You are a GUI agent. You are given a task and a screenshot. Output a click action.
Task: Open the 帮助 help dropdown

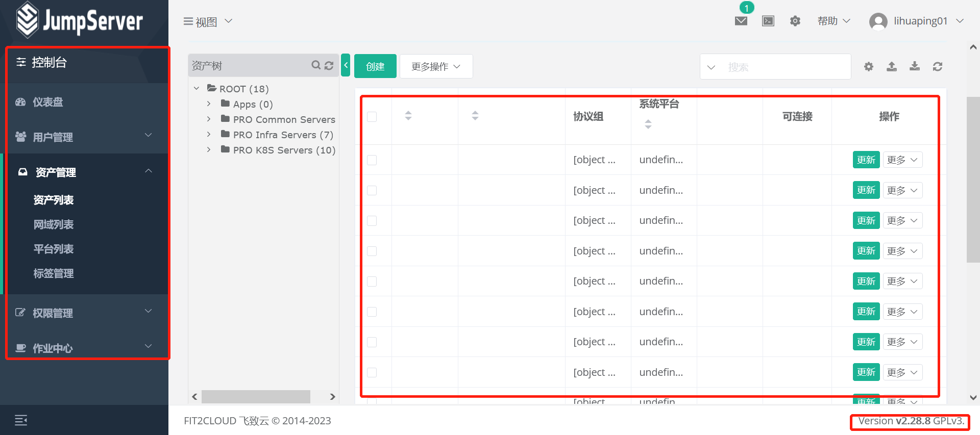click(834, 21)
